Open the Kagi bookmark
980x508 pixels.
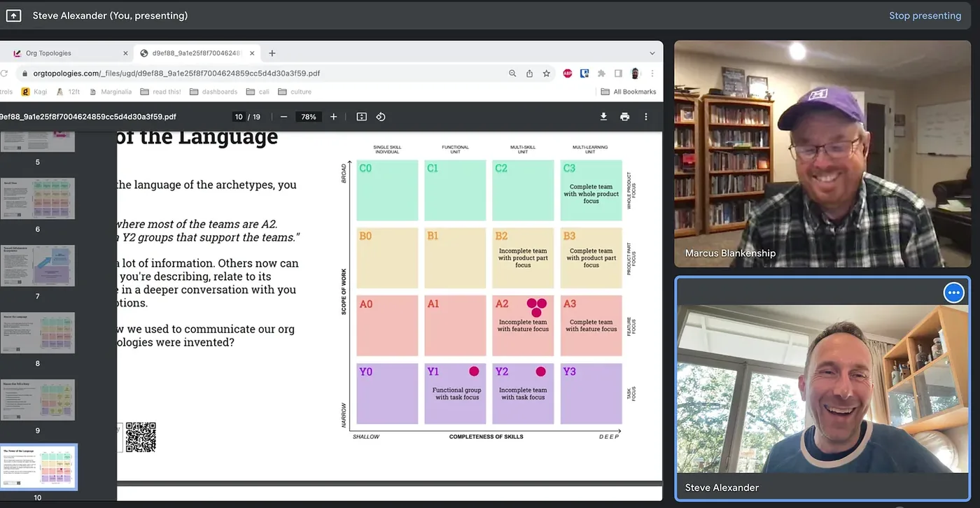click(34, 92)
